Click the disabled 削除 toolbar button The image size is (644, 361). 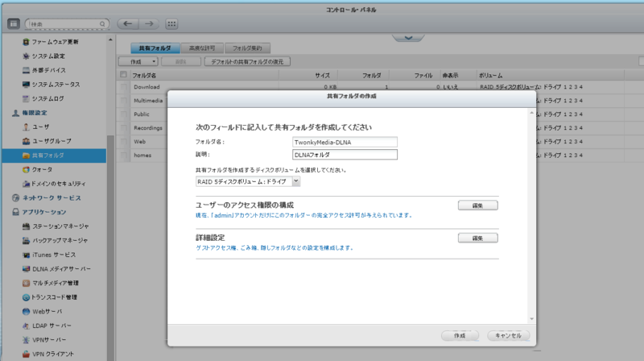(180, 62)
